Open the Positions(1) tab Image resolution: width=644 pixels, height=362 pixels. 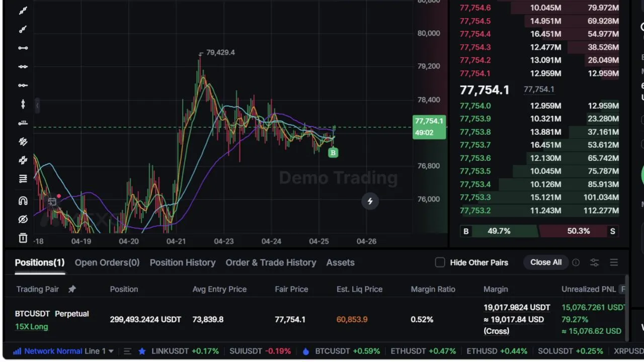click(x=40, y=262)
